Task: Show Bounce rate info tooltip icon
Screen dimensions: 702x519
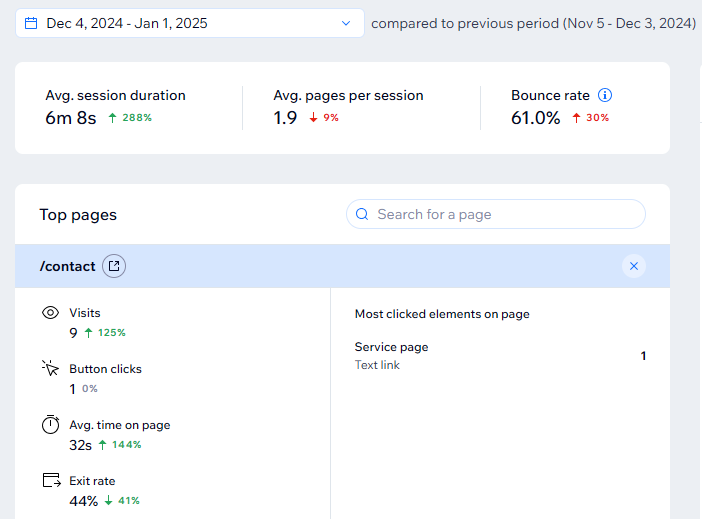Action: click(605, 95)
